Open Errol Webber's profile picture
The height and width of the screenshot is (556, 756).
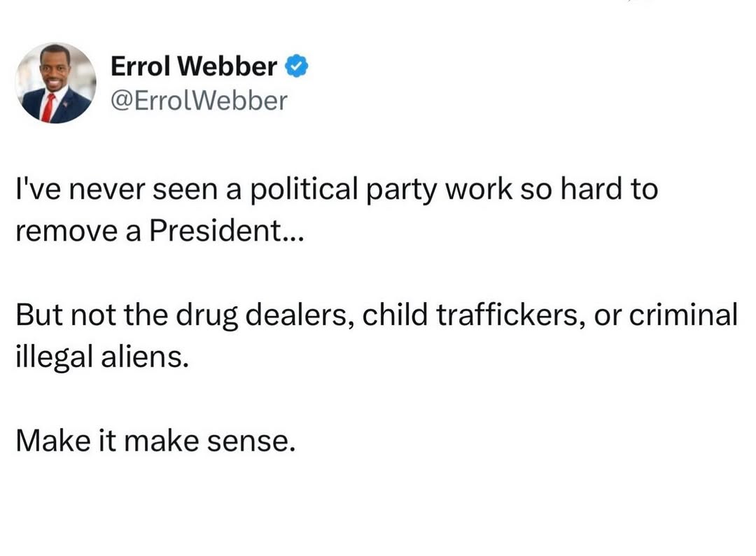pos(56,83)
